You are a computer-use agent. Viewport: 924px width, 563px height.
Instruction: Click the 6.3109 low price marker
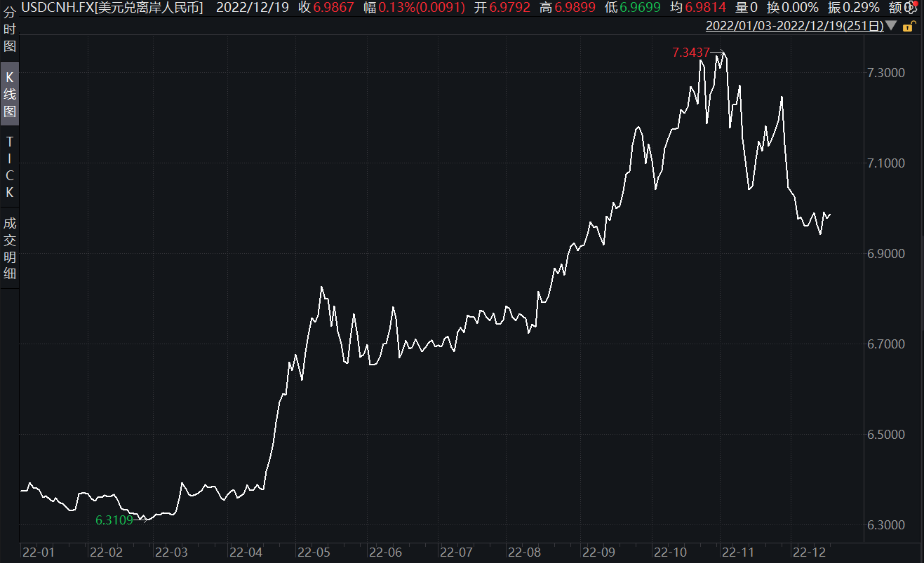tap(114, 520)
